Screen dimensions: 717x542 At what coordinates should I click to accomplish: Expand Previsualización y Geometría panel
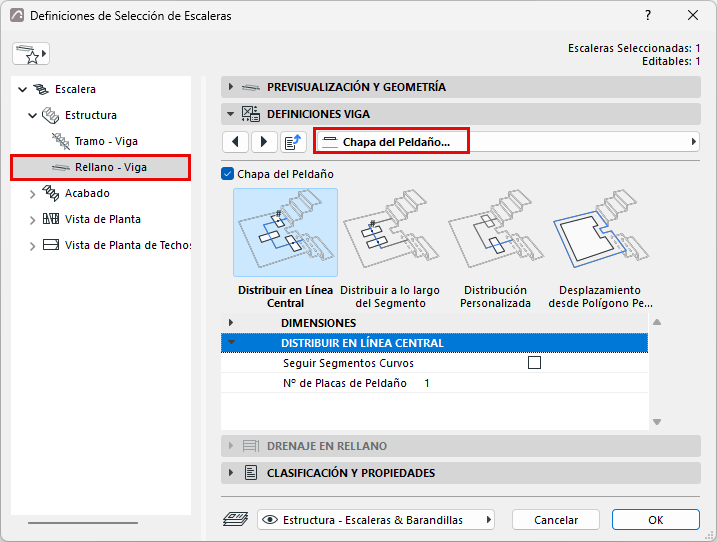coord(231,87)
